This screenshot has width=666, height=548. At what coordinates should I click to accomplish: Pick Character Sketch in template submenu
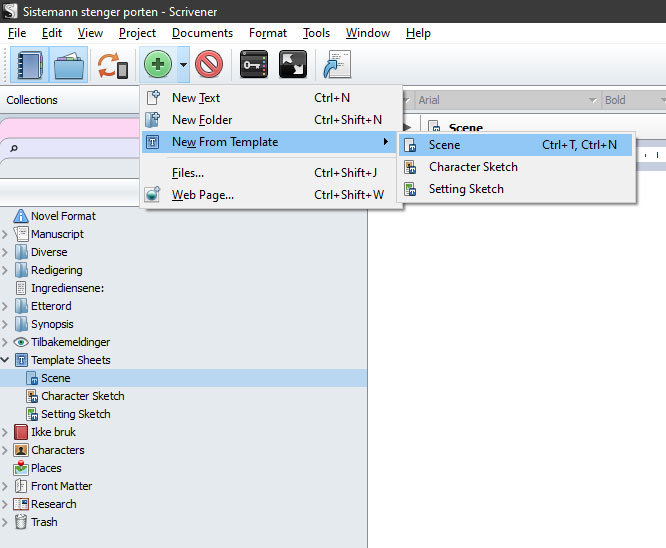(x=516, y=167)
